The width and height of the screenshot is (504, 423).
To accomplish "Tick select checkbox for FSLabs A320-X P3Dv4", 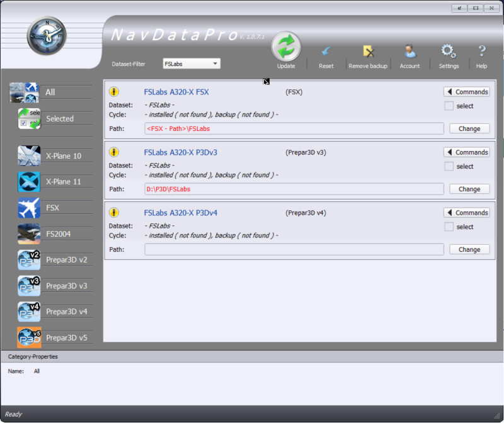I will click(x=449, y=227).
